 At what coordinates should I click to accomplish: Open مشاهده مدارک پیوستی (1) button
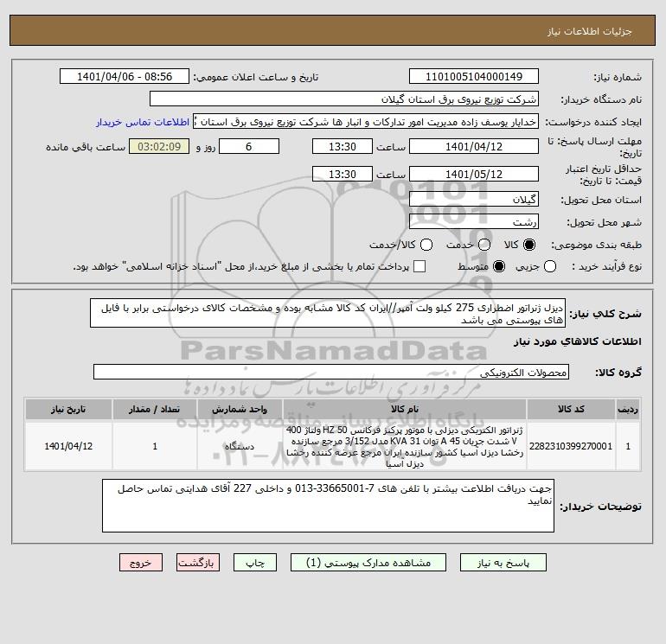pyautogui.click(x=368, y=563)
